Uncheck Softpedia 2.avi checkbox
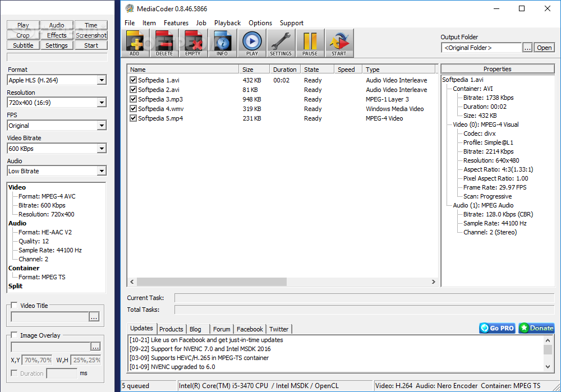Viewport: 561px width, 392px height. 133,89
